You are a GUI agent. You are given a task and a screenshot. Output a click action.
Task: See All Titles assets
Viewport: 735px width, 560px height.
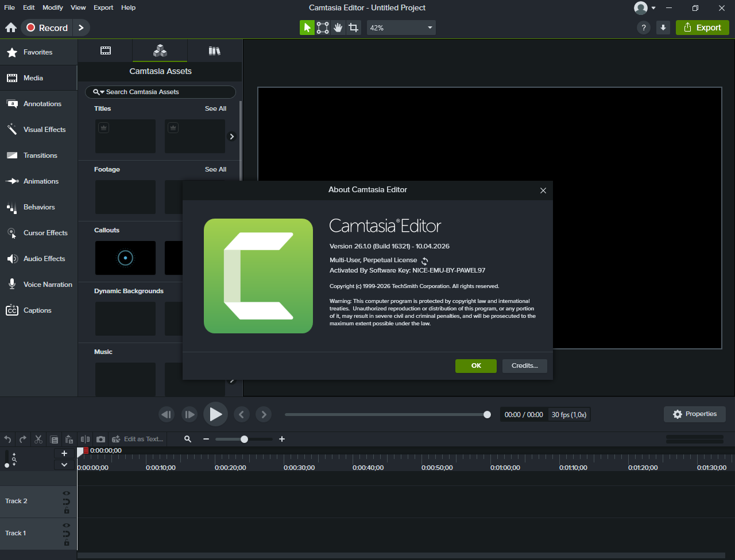coord(215,108)
